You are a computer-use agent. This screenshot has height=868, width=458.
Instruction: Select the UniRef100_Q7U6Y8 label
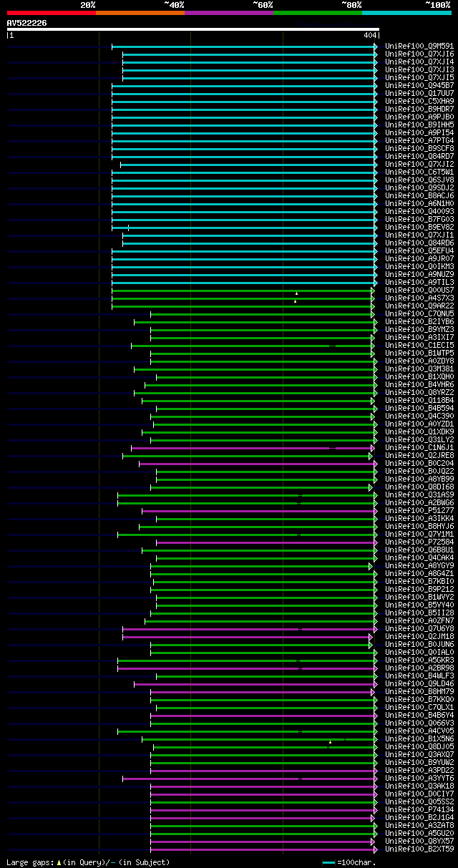point(419,629)
